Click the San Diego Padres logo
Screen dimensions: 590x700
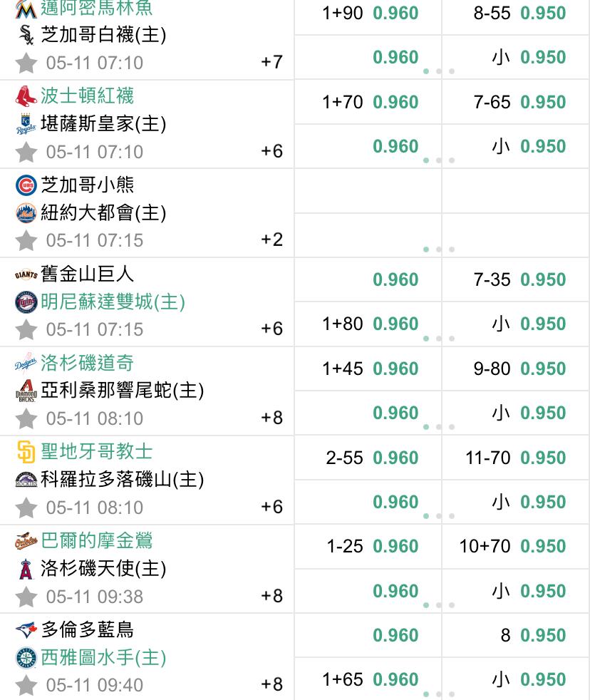[x=26, y=452]
